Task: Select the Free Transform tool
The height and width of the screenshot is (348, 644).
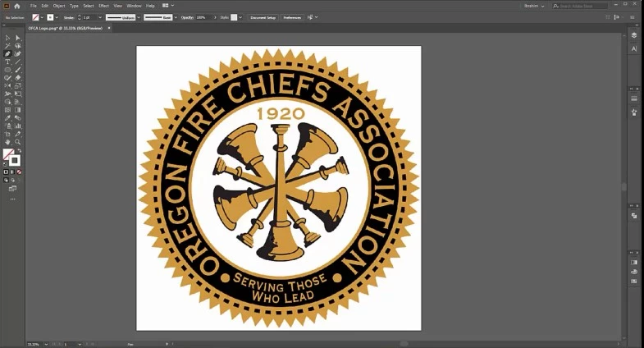Action: [x=18, y=94]
